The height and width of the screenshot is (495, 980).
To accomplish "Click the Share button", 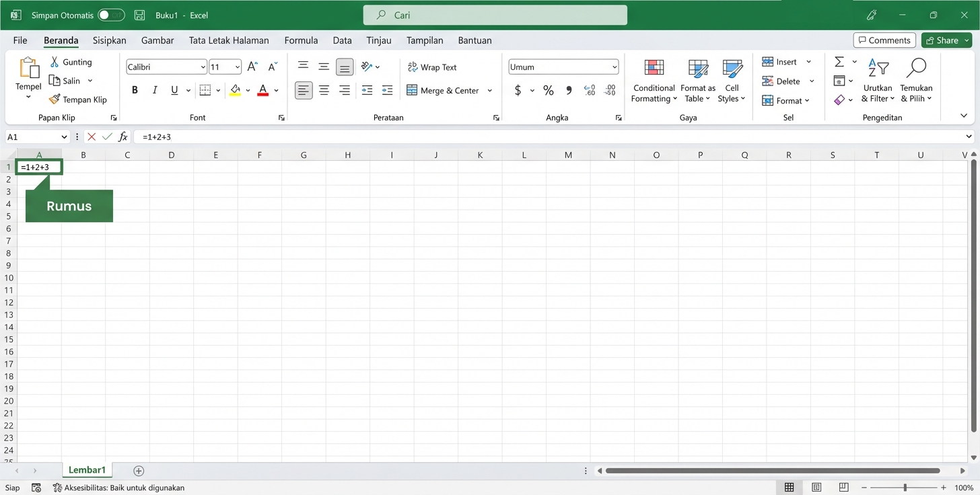I will point(945,40).
